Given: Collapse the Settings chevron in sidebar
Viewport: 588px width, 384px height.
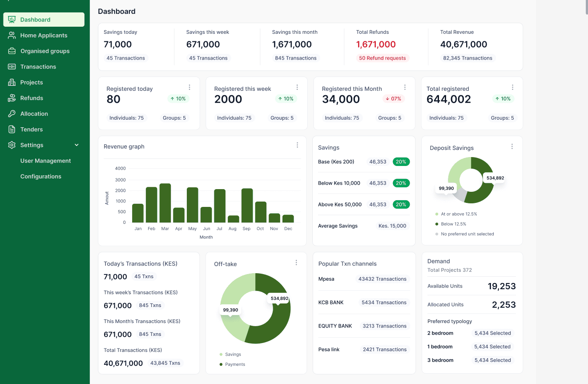Looking at the screenshot, I should point(77,145).
